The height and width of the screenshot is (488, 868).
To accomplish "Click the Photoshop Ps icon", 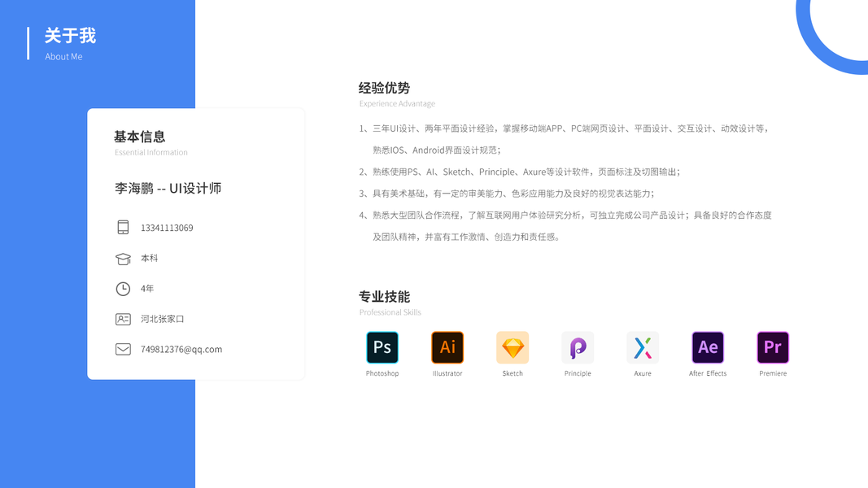I will click(x=382, y=347).
